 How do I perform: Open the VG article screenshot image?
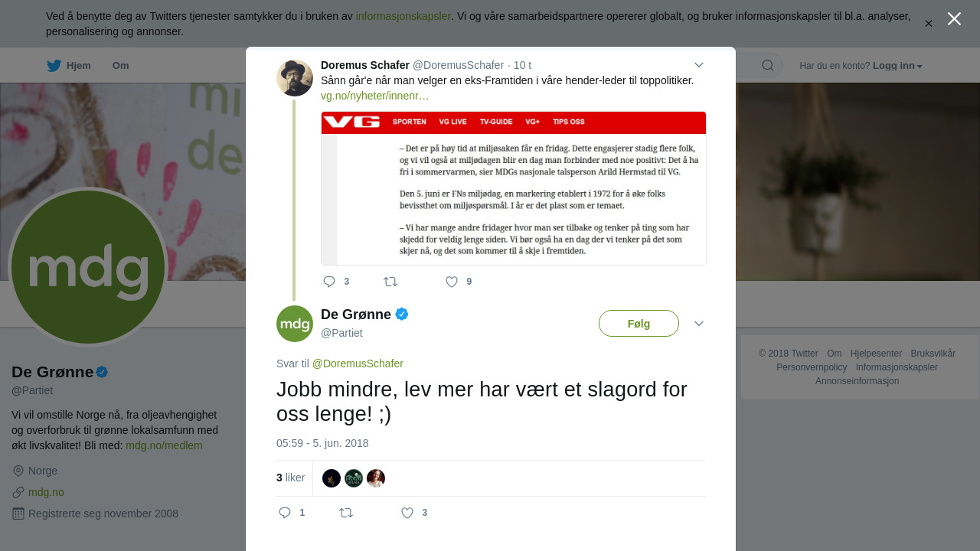[514, 188]
